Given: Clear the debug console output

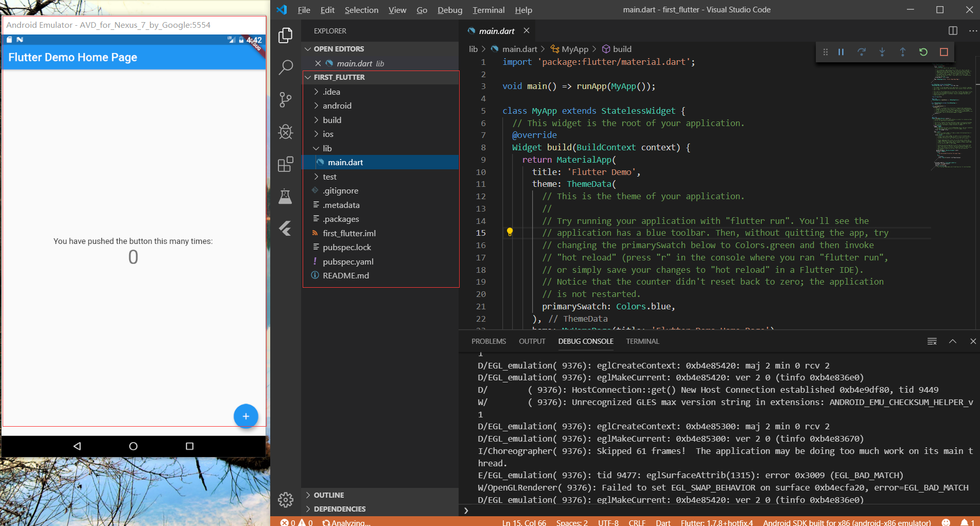Looking at the screenshot, I should tap(932, 341).
